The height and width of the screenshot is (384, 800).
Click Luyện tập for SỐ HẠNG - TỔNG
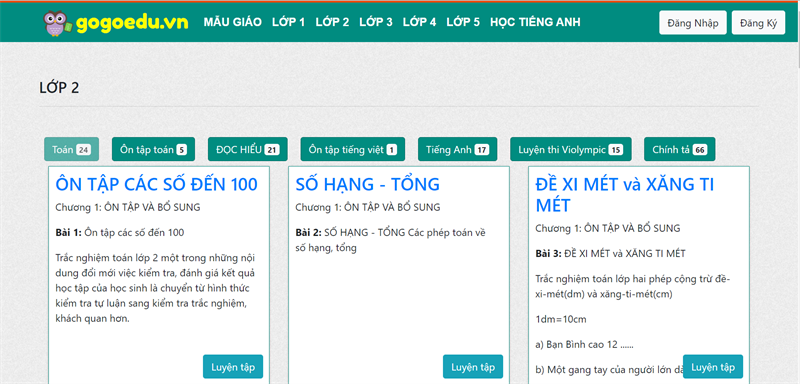click(473, 367)
